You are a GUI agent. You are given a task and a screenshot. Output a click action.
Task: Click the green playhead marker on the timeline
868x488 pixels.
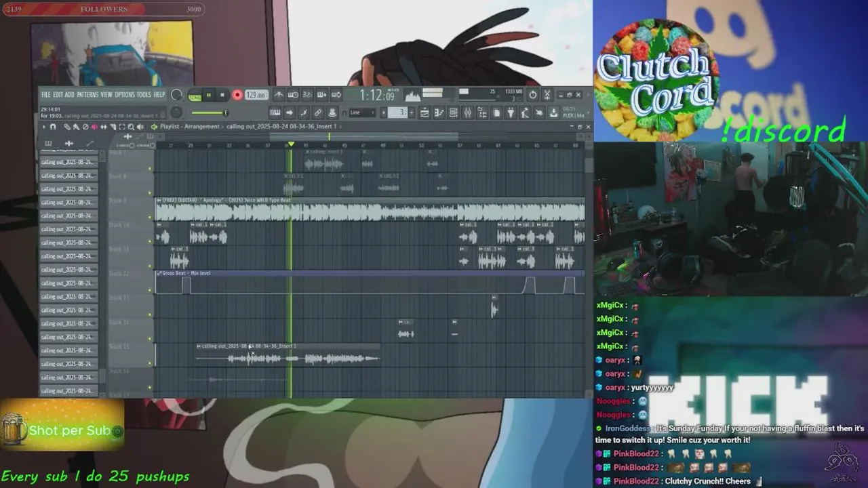pyautogui.click(x=292, y=144)
